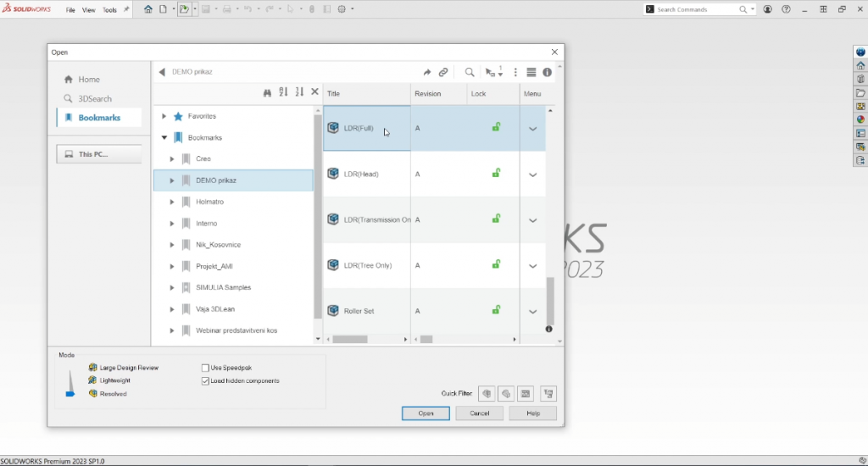Click the Cancel button

tap(480, 413)
